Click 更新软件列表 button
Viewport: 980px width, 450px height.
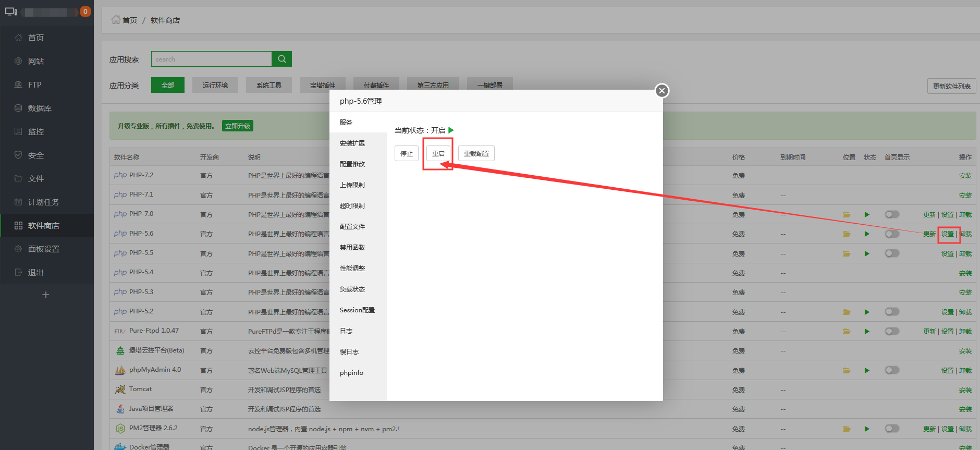pos(952,86)
